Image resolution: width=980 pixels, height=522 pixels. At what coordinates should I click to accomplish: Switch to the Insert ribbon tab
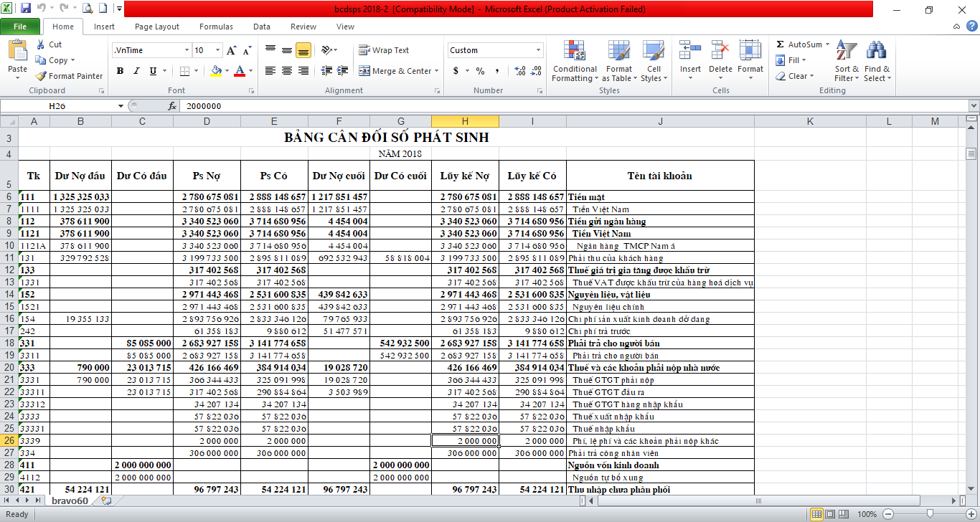(x=104, y=27)
